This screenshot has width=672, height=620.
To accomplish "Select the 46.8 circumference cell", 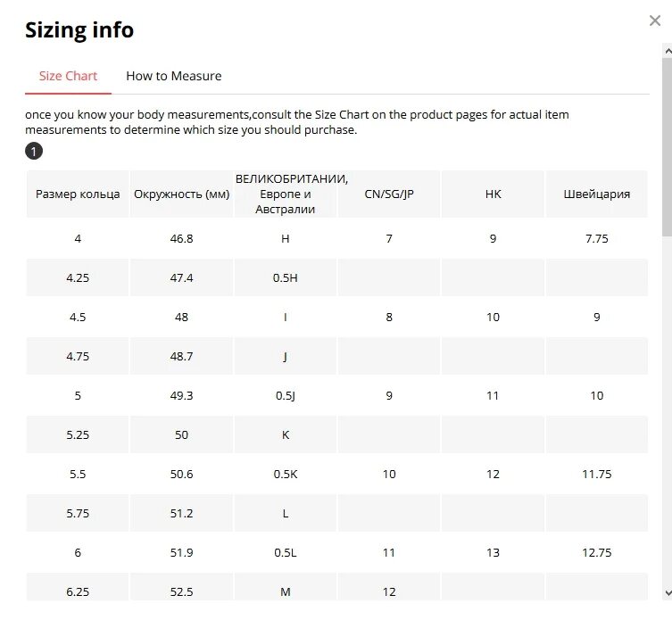I will [x=181, y=239].
